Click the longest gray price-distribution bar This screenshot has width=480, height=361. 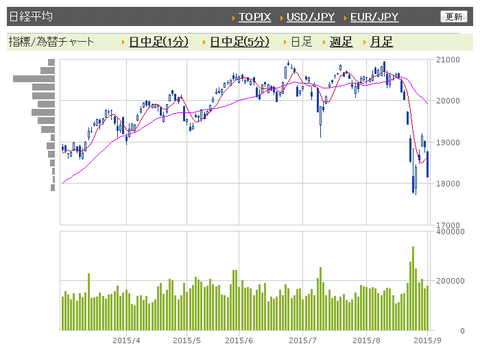click(34, 79)
